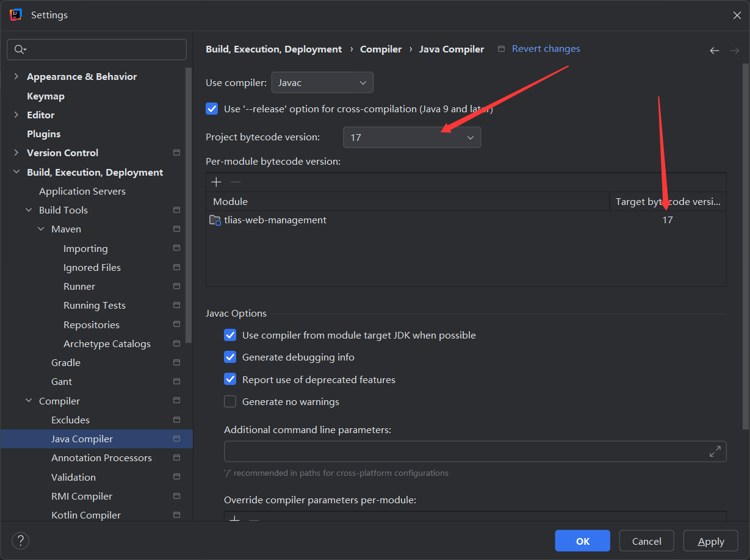Click the project-level icon beside Excludes
The image size is (750, 560).
[x=176, y=420]
